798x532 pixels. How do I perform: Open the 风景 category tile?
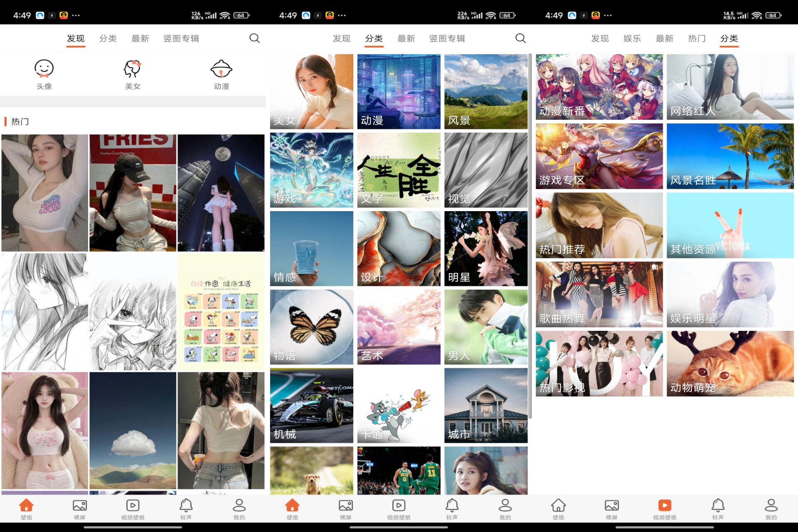click(486, 91)
